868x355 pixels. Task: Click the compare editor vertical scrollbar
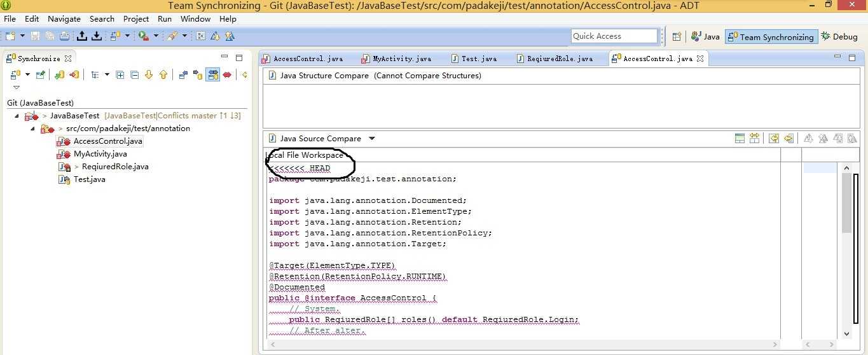point(846,251)
